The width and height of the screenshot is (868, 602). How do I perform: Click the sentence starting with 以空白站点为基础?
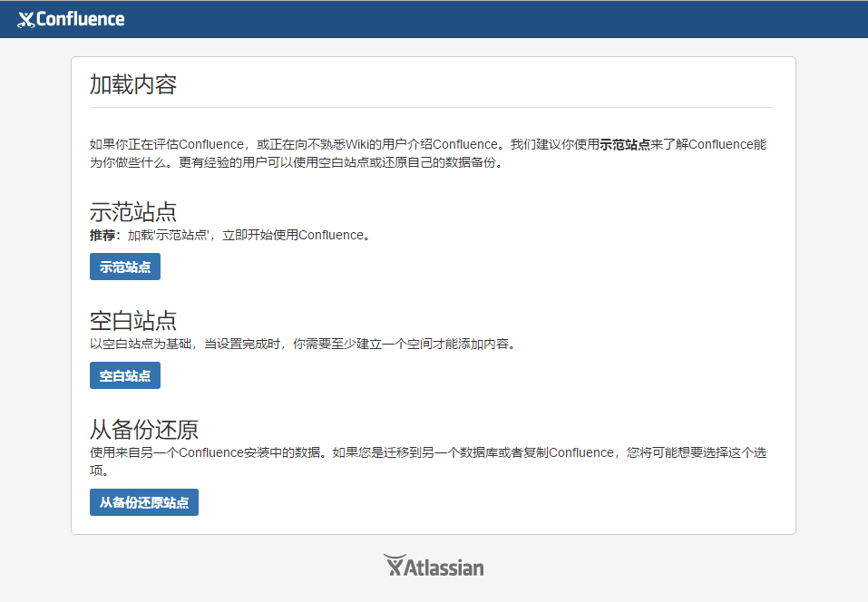(x=303, y=345)
